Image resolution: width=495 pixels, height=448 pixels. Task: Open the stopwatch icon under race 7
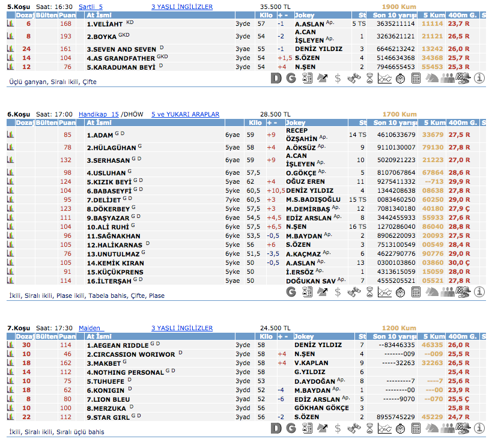400,428
